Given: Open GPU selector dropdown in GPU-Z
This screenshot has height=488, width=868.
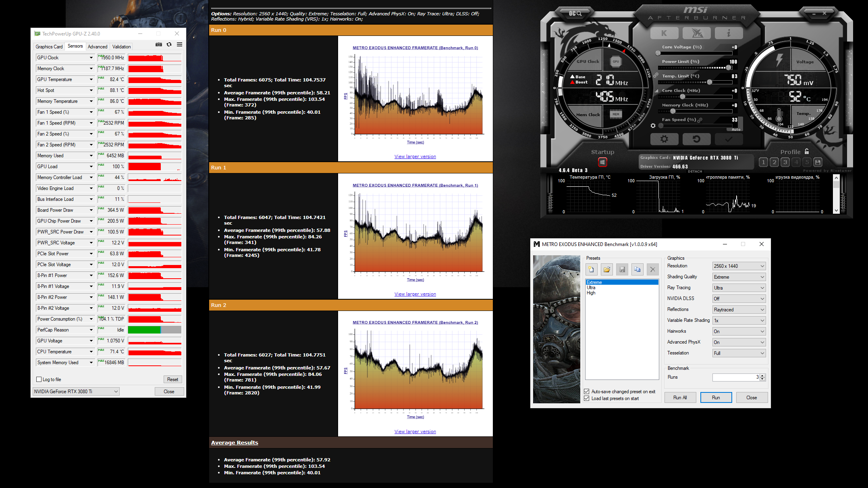Looking at the screenshot, I should tap(76, 392).
